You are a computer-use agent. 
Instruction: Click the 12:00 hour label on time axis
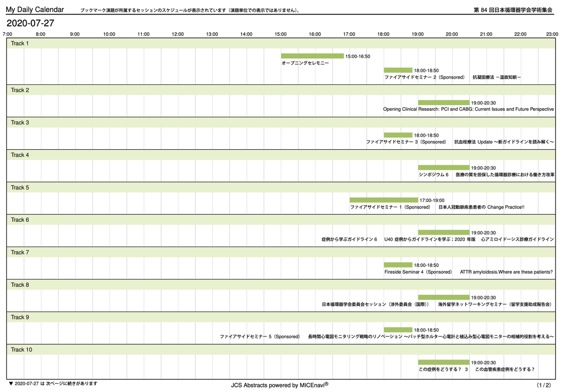coord(178,34)
